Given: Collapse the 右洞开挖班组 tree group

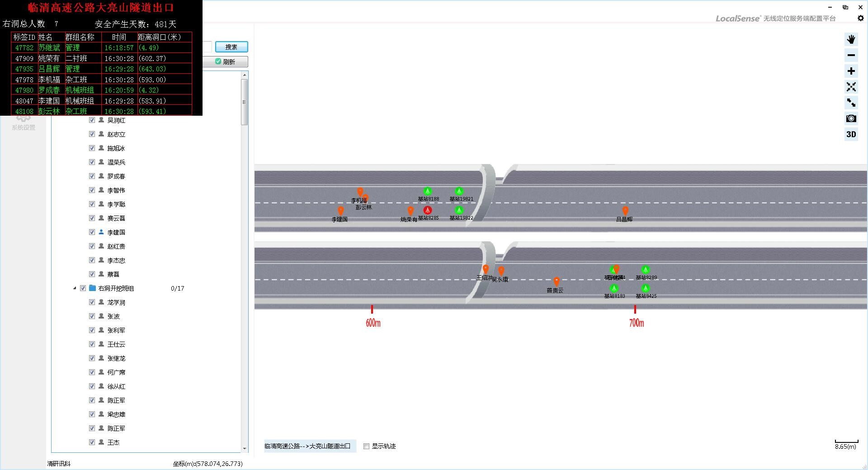Looking at the screenshot, I should point(75,288).
